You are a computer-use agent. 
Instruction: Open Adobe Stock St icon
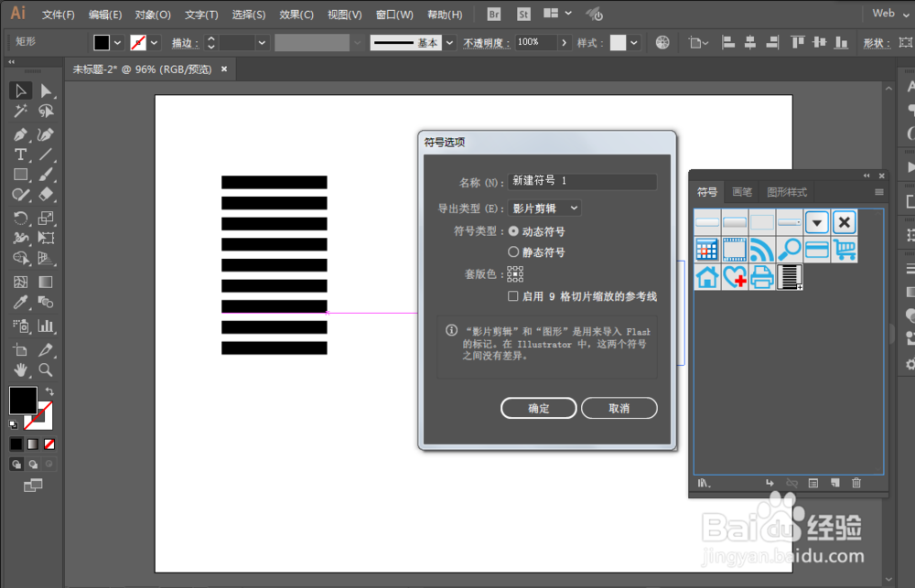coord(523,14)
